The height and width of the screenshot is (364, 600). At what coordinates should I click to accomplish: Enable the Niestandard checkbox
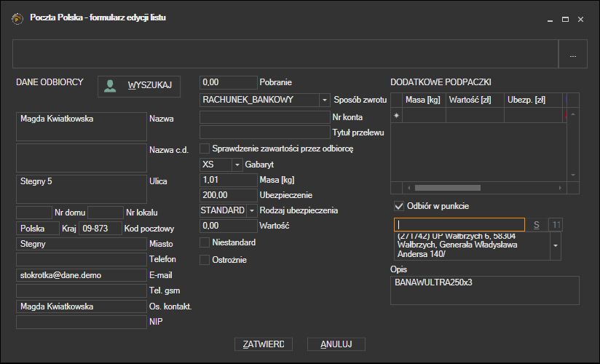205,242
